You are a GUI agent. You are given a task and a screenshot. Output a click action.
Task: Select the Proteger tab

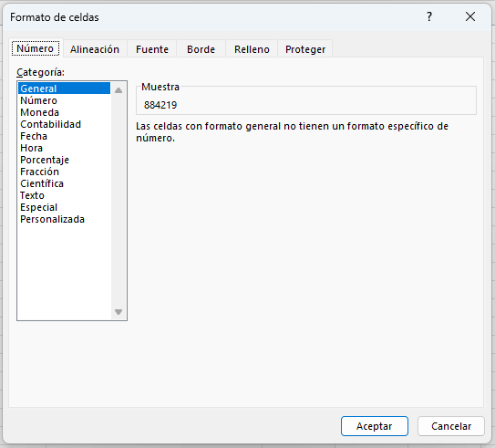point(305,49)
